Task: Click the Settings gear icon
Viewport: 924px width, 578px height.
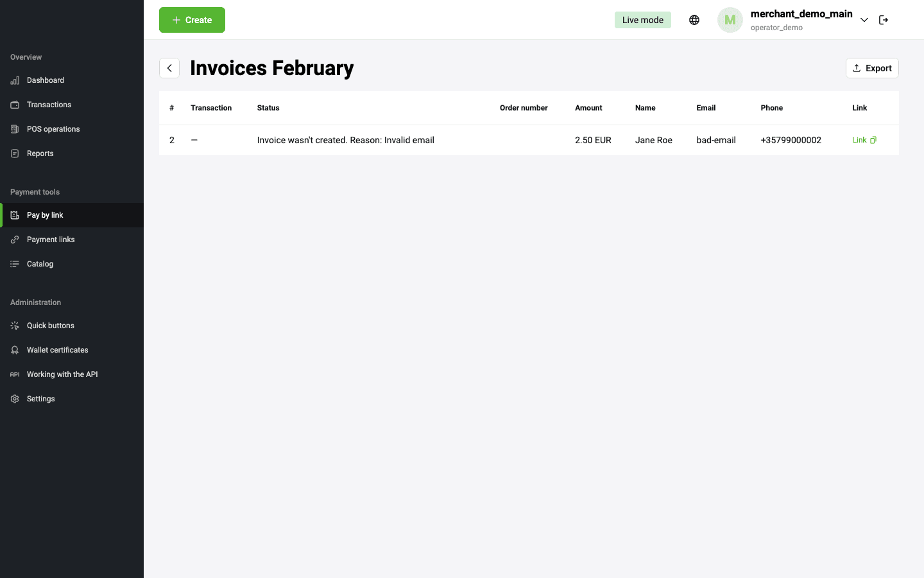Action: (15, 399)
